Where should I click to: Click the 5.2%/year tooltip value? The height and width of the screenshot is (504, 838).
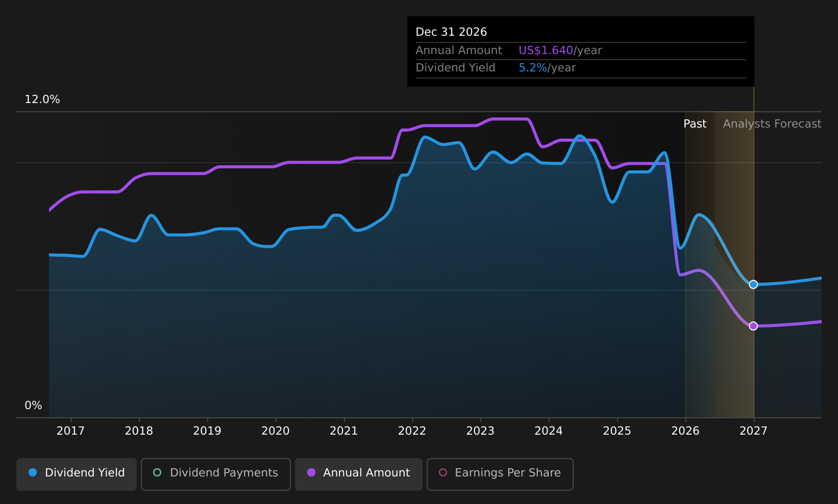(x=547, y=68)
